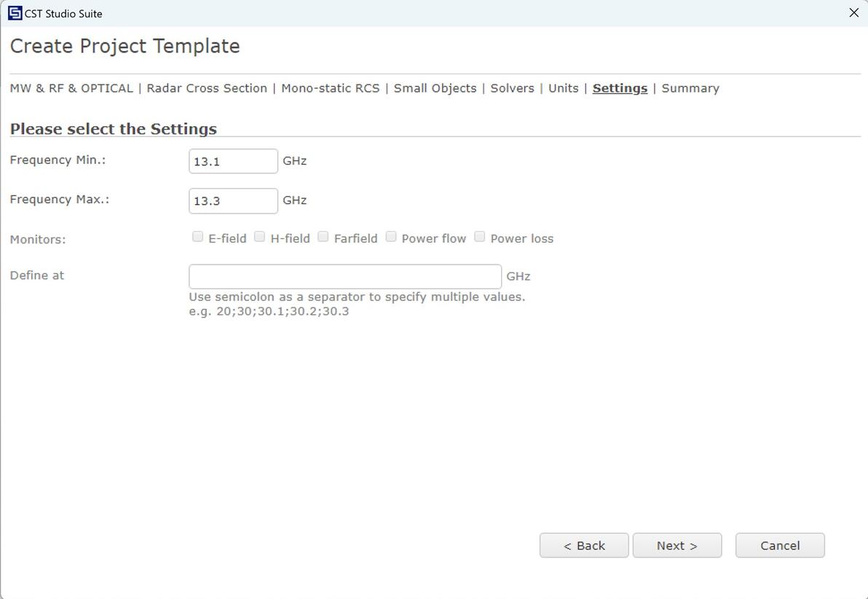Screen dimensions: 868x599
Task: Navigate to the Solvers step
Action: [x=512, y=88]
